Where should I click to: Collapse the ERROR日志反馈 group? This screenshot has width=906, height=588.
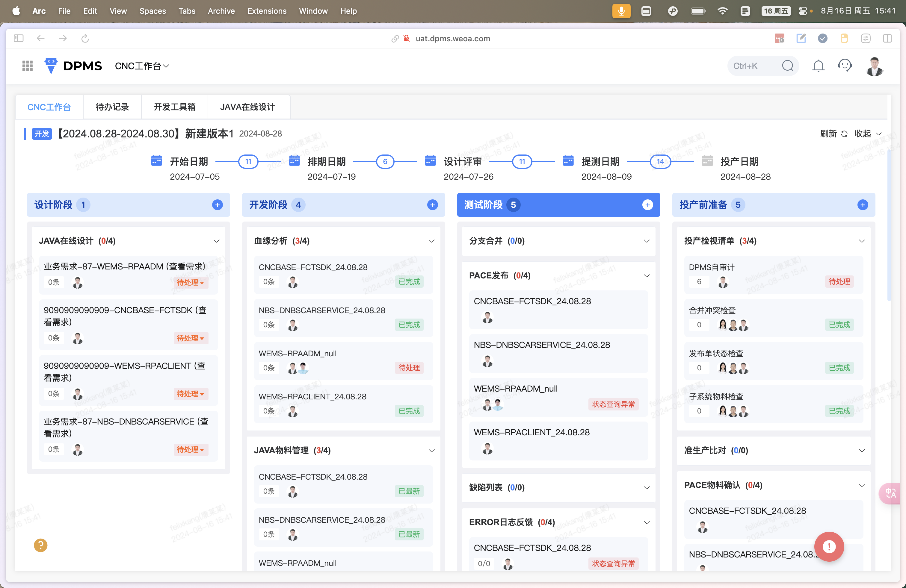647,522
